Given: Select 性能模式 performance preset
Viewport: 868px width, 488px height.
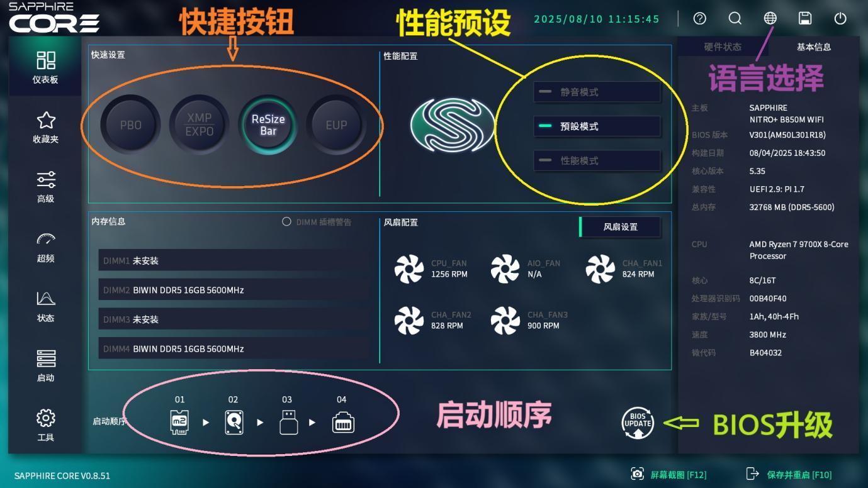Looking at the screenshot, I should tap(597, 160).
